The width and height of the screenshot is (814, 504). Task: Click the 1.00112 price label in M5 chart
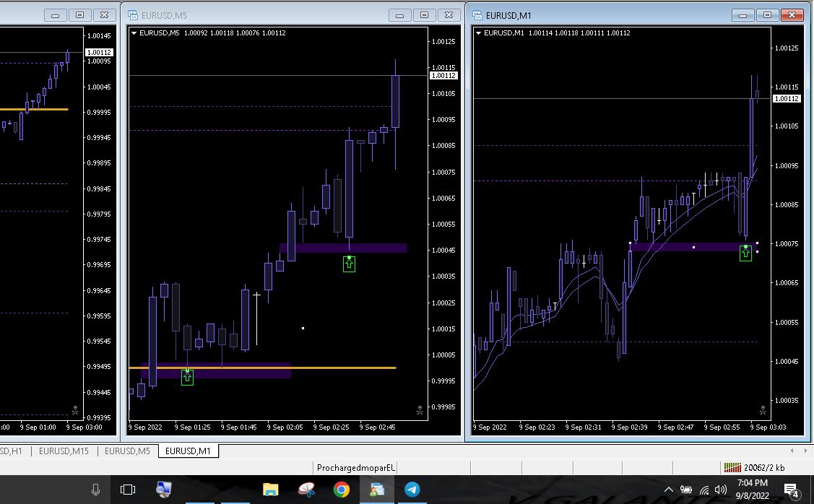(443, 76)
